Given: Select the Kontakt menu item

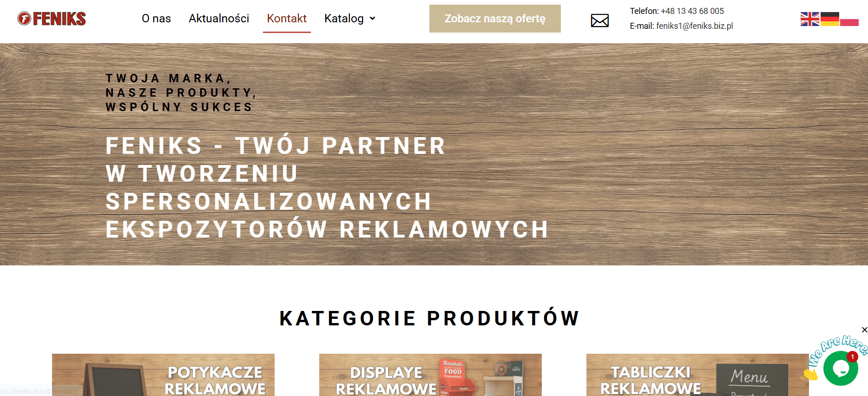Looking at the screenshot, I should [x=287, y=19].
